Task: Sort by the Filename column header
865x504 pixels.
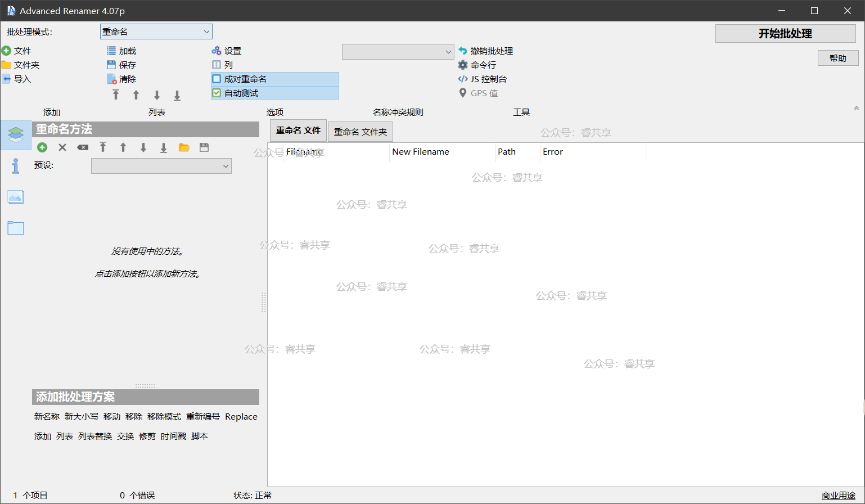Action: pos(336,152)
